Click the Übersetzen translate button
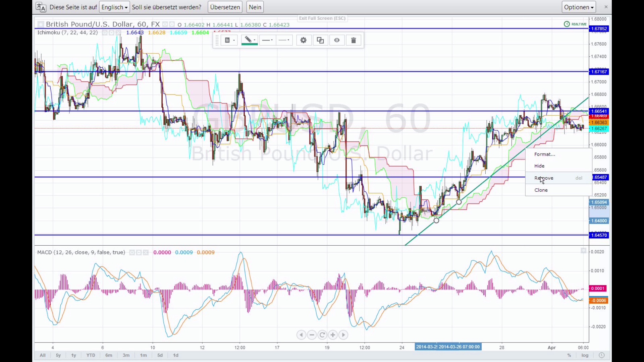644x362 pixels. coord(225,7)
